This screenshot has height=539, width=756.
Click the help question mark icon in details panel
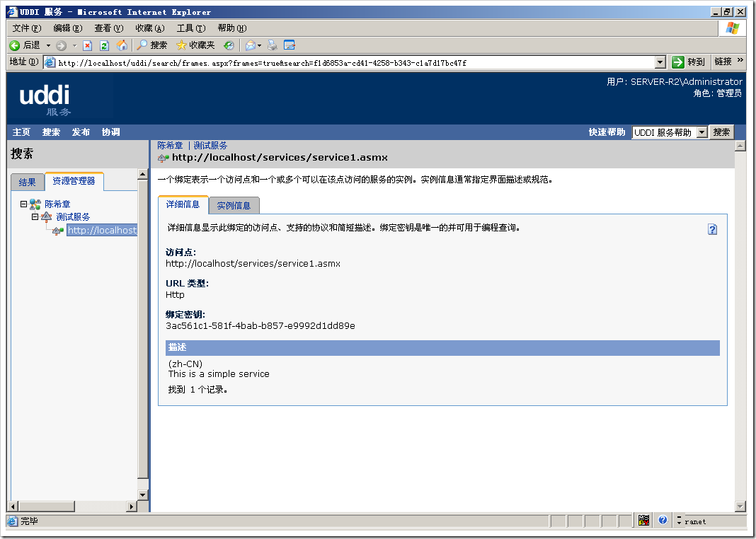(x=712, y=229)
